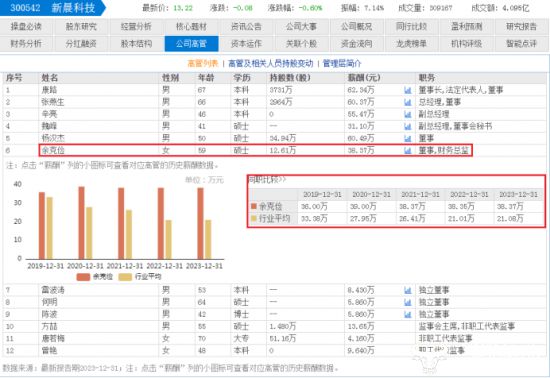Screen dimensions: 550x378
Task: Open the 股东研究 tab
Action: [81, 26]
